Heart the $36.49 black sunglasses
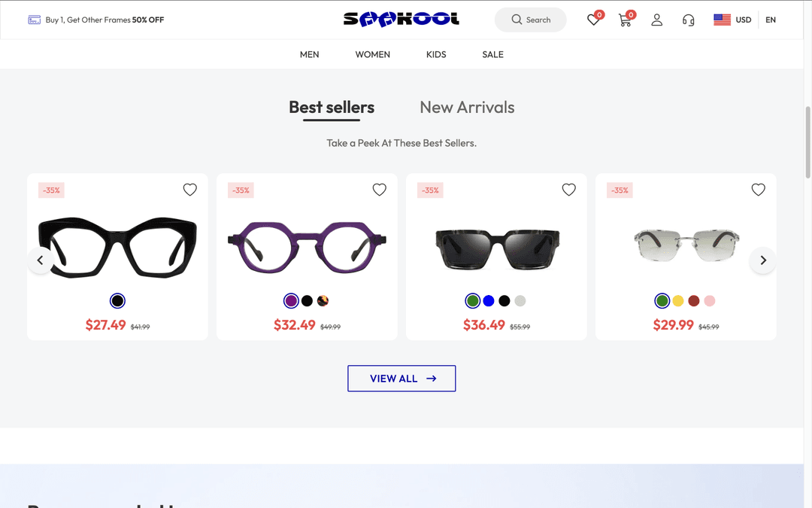This screenshot has height=508, width=812. click(568, 190)
